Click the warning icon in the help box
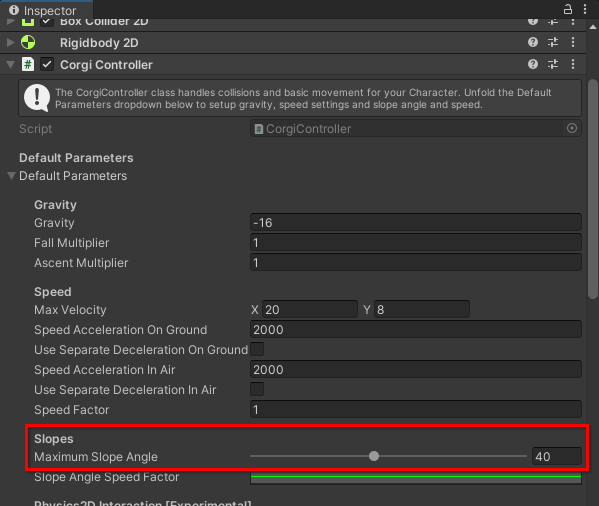This screenshot has height=506, width=599. tap(37, 98)
